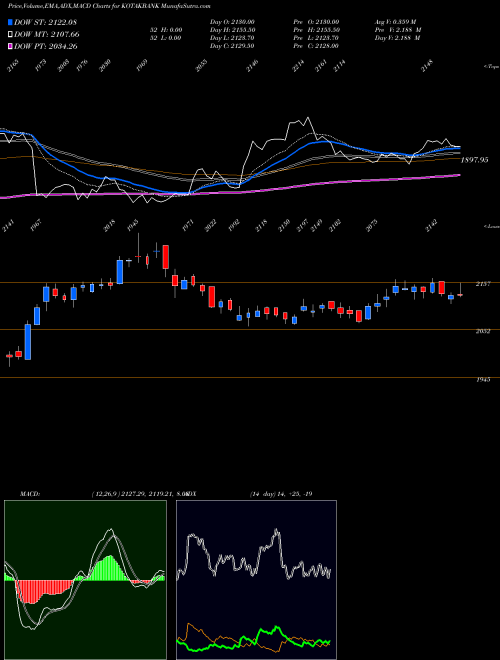500x660 pixels.
Task: Click the 'Pre V: 2.188 M' value
Action: (x=398, y=30)
